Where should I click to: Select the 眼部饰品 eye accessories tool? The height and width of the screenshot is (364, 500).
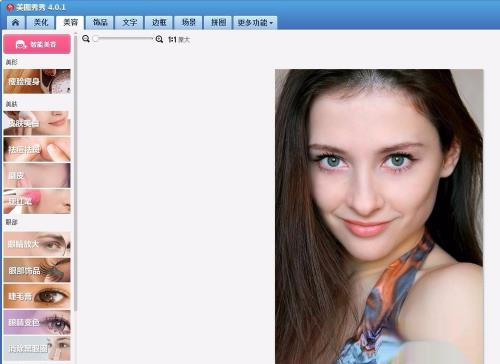click(37, 270)
